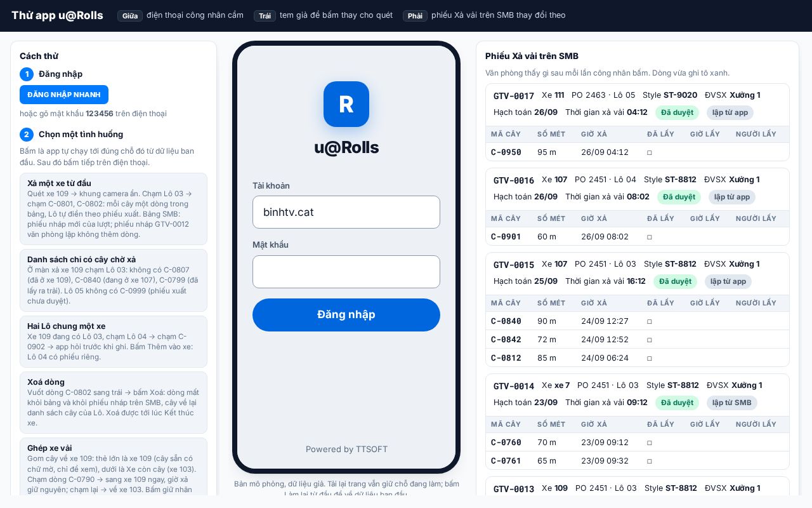Screen dimensions: 812x508
Task: Click the 'Trái' badge in the header
Action: pos(265,16)
